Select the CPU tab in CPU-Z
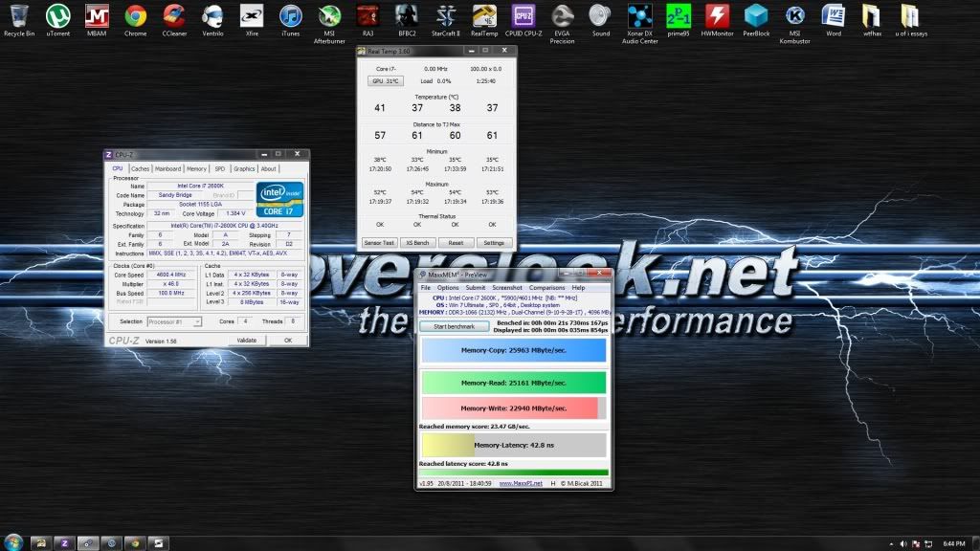The width and height of the screenshot is (980, 551). 118,168
